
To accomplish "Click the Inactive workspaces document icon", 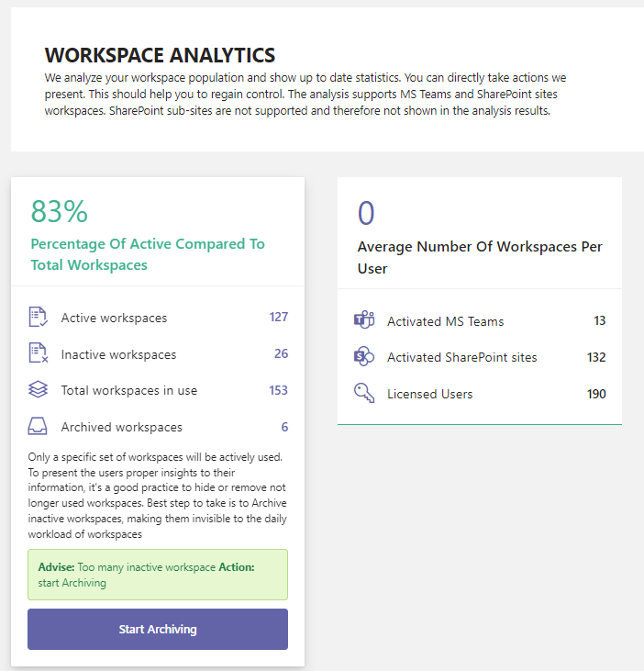I will click(38, 353).
